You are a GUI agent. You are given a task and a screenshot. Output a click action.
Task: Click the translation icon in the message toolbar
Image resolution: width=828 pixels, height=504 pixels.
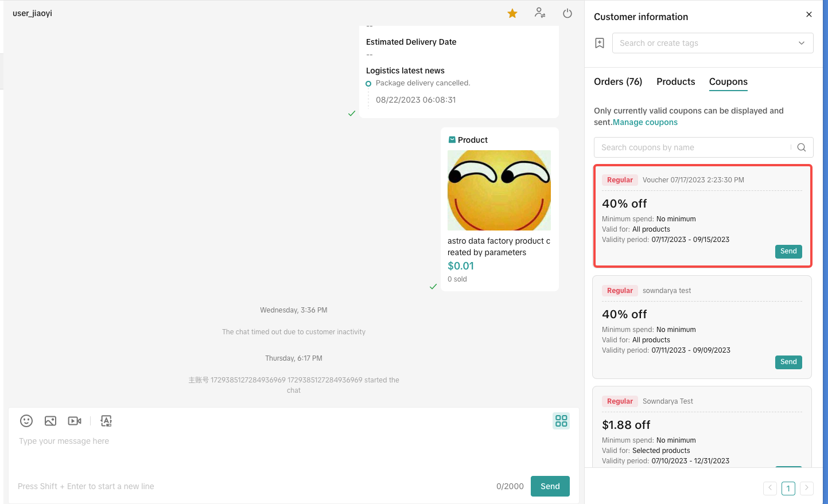click(x=106, y=421)
